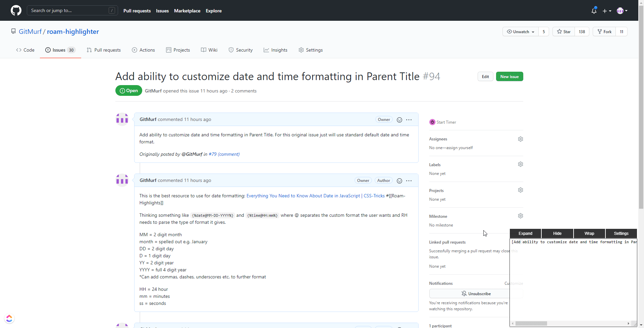Image resolution: width=644 pixels, height=328 pixels.
Task: Click the Labels gear icon
Action: coord(520,164)
